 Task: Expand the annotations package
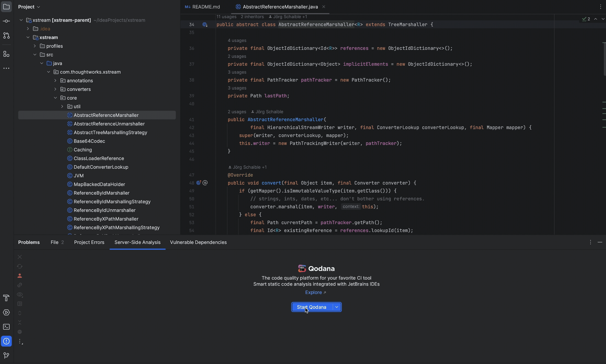click(55, 80)
